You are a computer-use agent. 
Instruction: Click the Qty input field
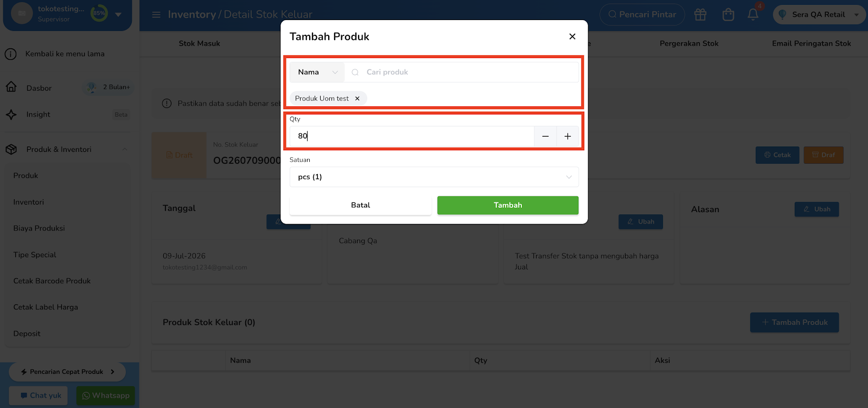click(x=412, y=136)
